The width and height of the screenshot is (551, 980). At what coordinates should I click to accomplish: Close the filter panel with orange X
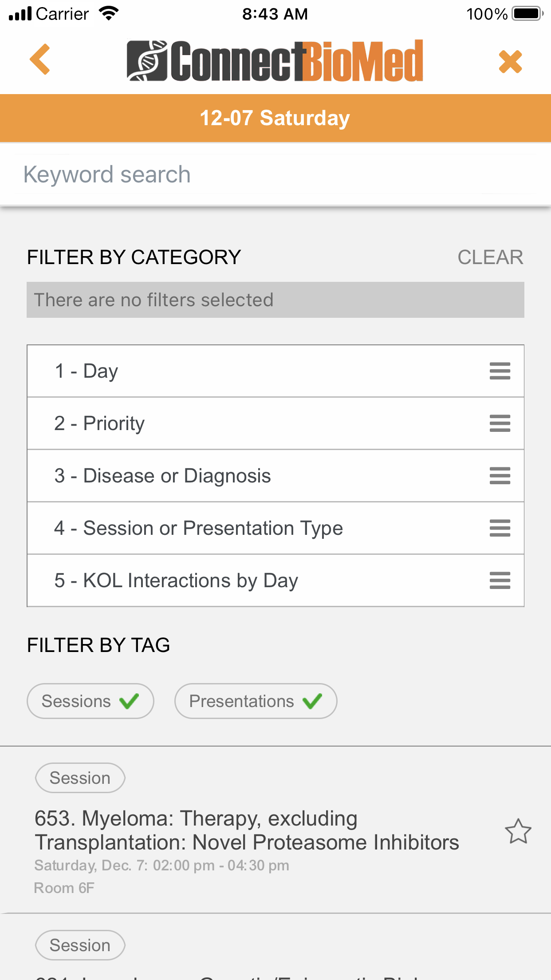[x=510, y=61]
